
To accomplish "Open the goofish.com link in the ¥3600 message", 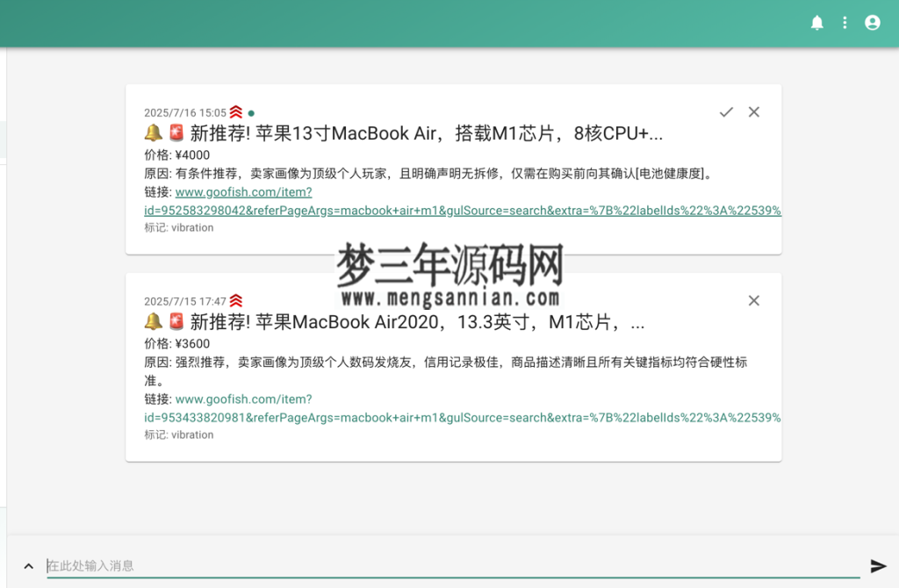I will tap(244, 398).
